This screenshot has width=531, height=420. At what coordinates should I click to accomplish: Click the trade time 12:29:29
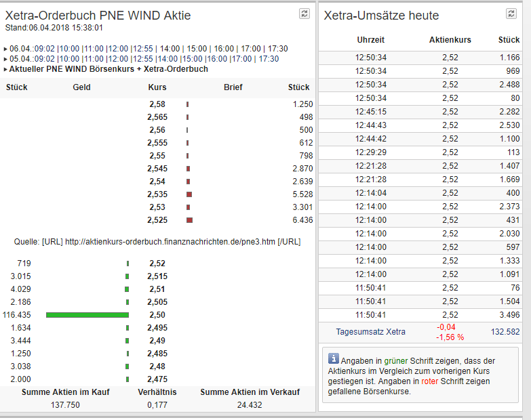[x=371, y=152]
